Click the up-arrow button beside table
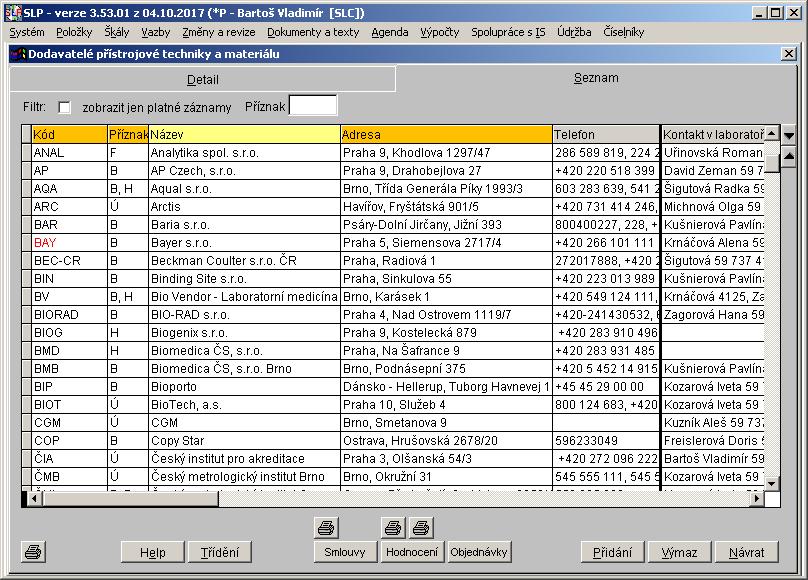 point(789,157)
